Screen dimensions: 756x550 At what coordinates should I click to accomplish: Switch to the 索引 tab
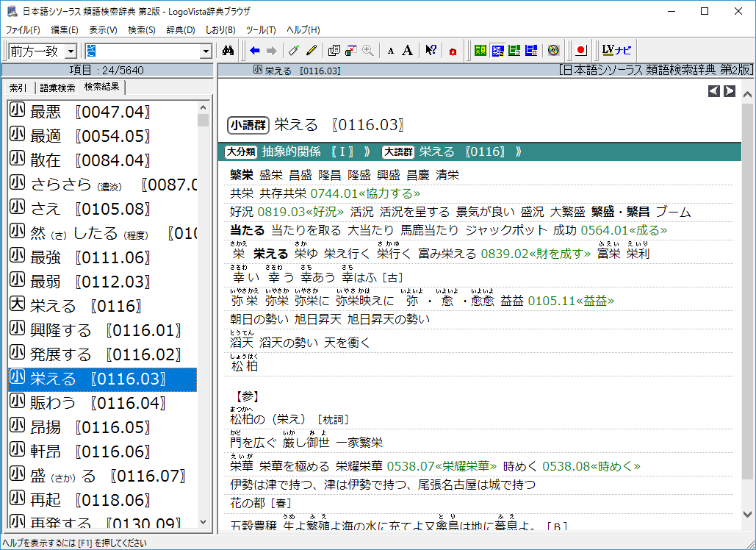(18, 87)
